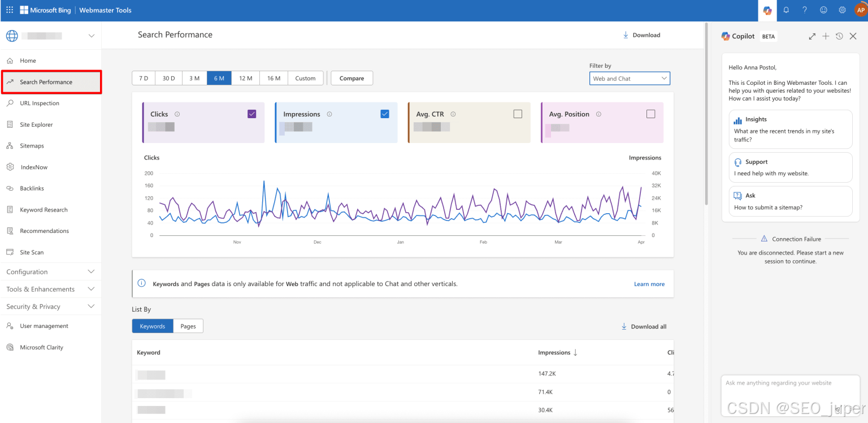The width and height of the screenshot is (868, 423).
Task: Click Download all for the list
Action: [644, 326]
